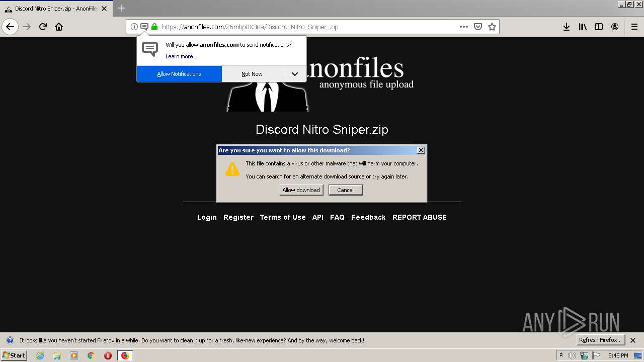Open the Terms of Use link

pos(283,217)
